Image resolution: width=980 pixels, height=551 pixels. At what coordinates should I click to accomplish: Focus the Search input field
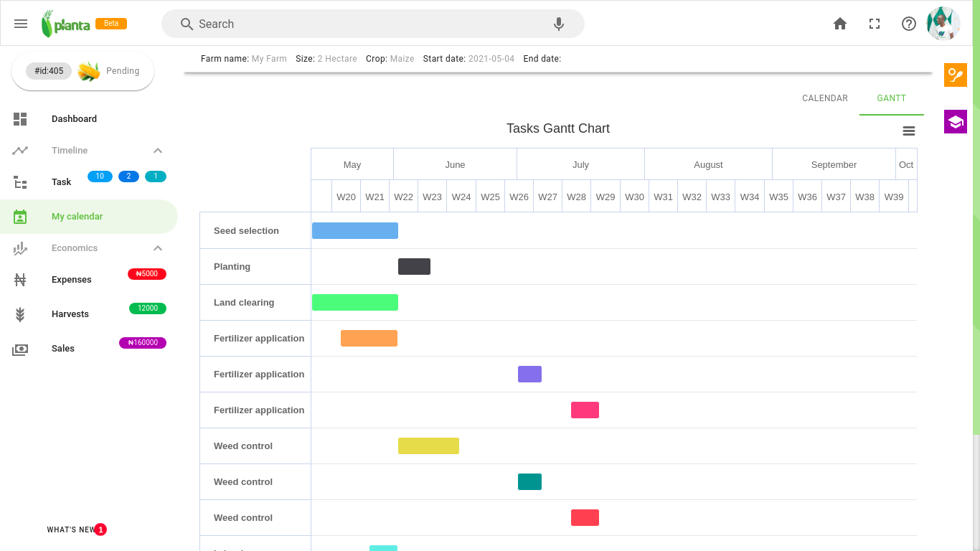click(x=373, y=24)
